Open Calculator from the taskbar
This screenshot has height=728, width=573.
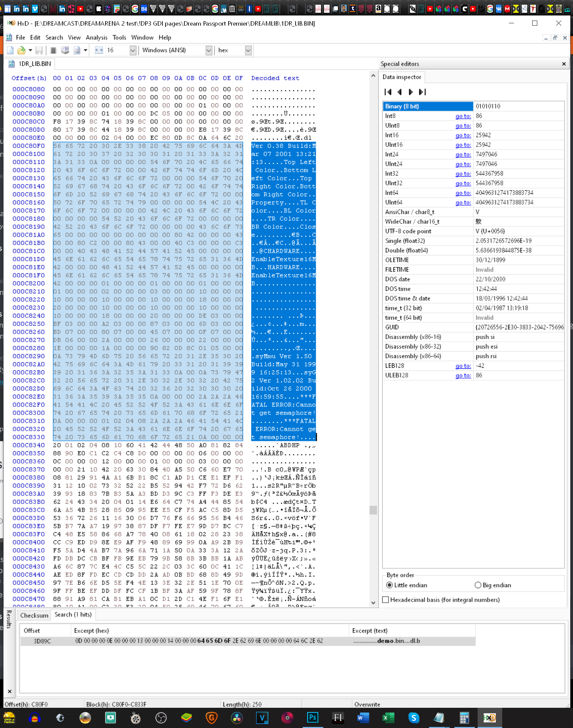(x=464, y=718)
